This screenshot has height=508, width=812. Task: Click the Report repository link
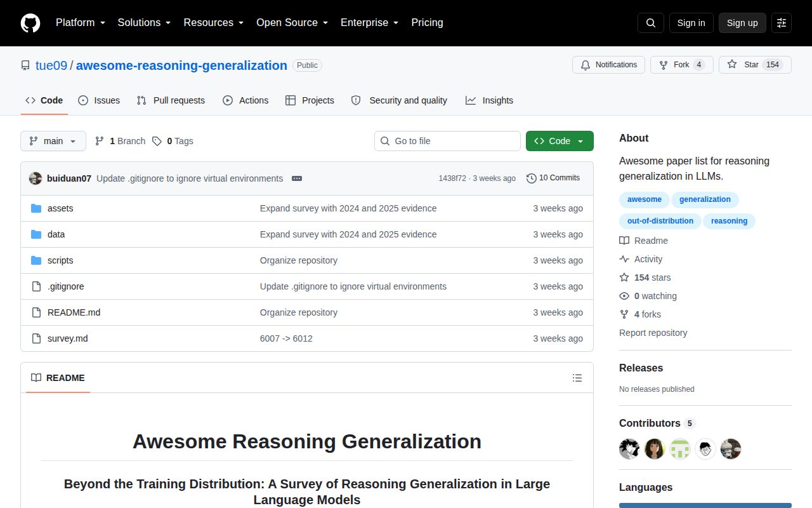[653, 333]
